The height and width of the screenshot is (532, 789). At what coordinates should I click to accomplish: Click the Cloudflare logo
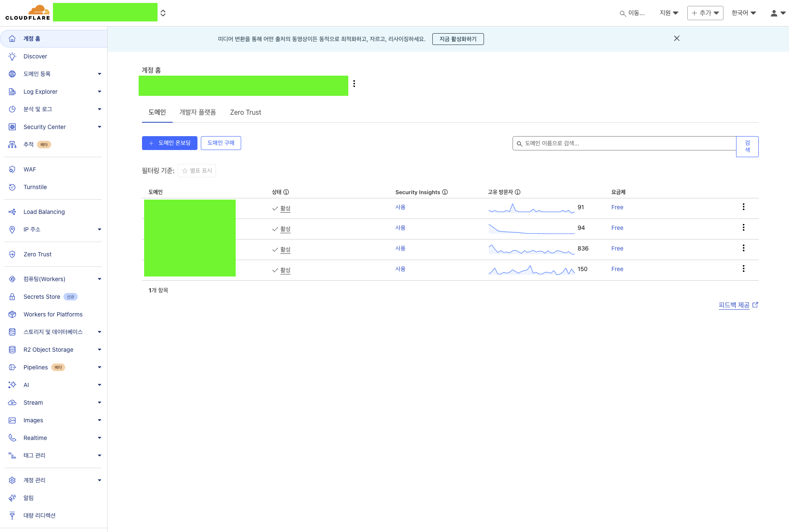[x=28, y=13]
